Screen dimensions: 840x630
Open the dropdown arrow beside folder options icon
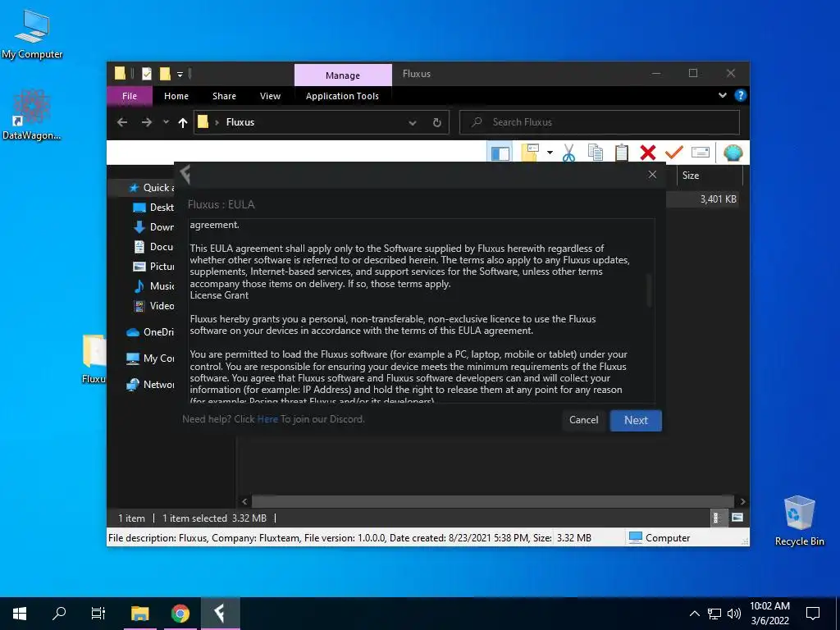(x=550, y=153)
